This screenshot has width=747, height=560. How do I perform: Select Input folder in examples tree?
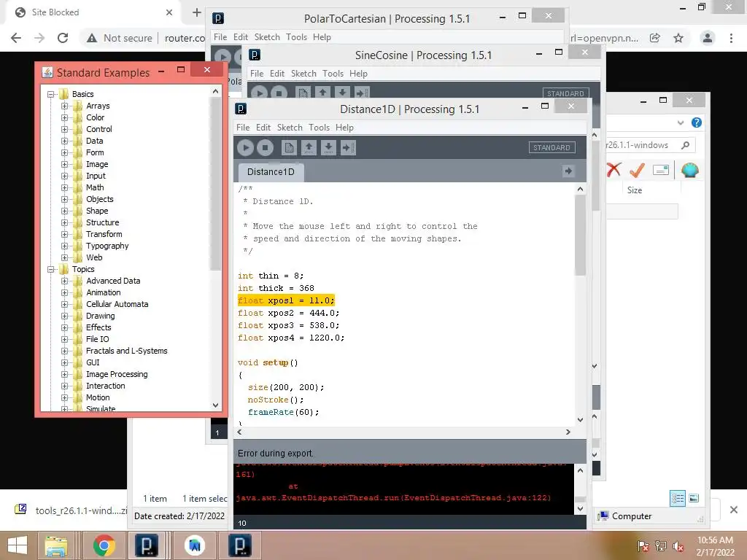pyautogui.click(x=96, y=176)
